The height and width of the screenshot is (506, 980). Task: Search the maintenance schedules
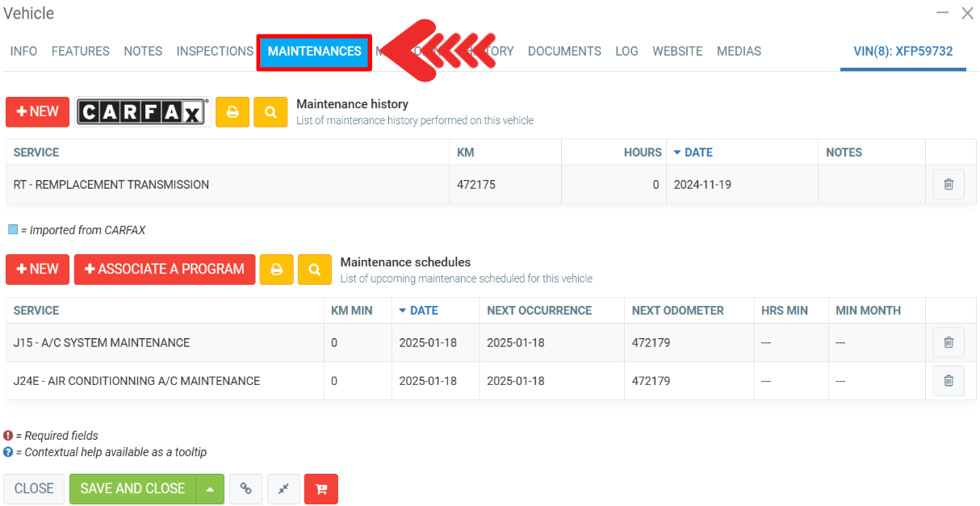point(314,270)
